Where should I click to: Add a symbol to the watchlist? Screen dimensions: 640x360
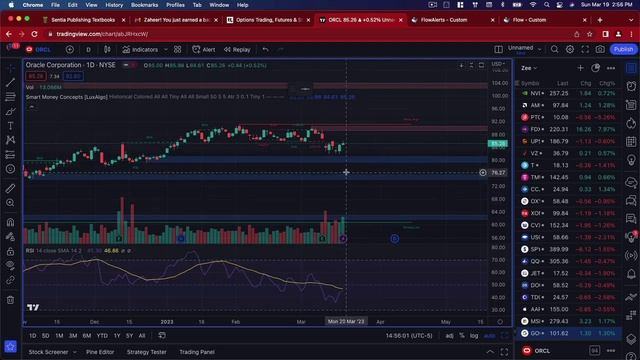tap(580, 68)
